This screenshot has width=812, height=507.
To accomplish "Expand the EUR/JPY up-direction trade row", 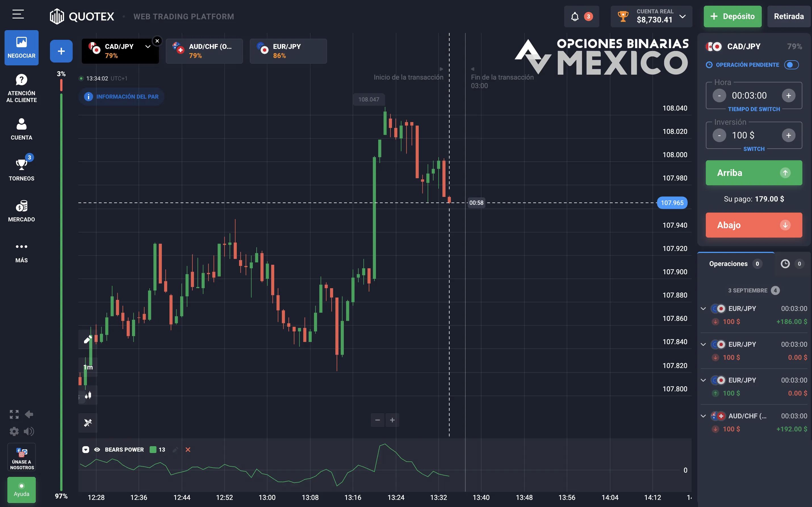I will tap(704, 380).
